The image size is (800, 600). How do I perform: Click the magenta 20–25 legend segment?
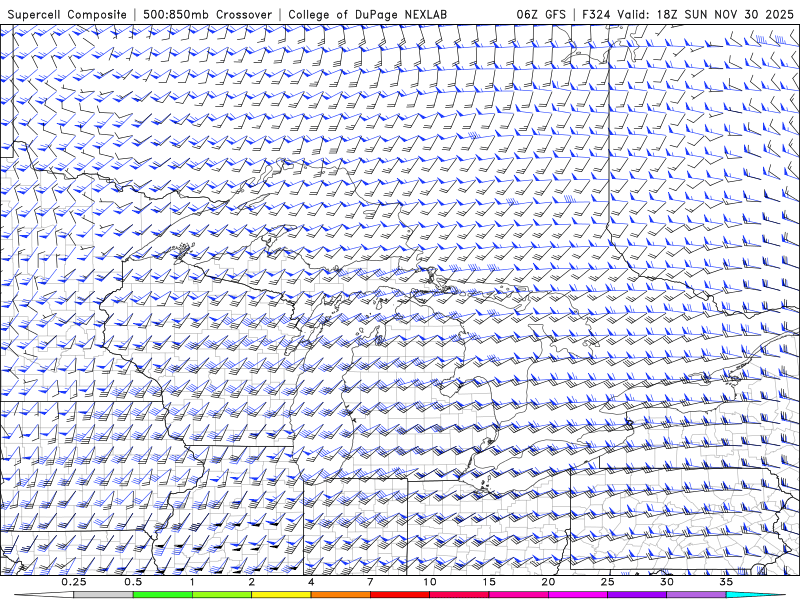[x=578, y=595]
